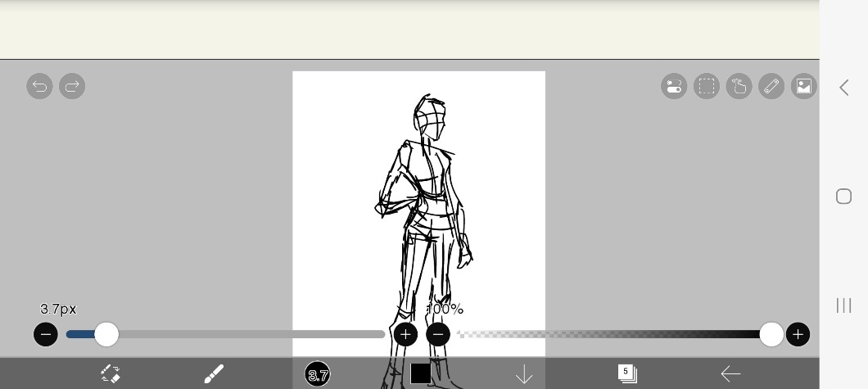Screen dimensions: 868x389
Task: Decrease brush thickness with minus button
Action: (x=46, y=334)
